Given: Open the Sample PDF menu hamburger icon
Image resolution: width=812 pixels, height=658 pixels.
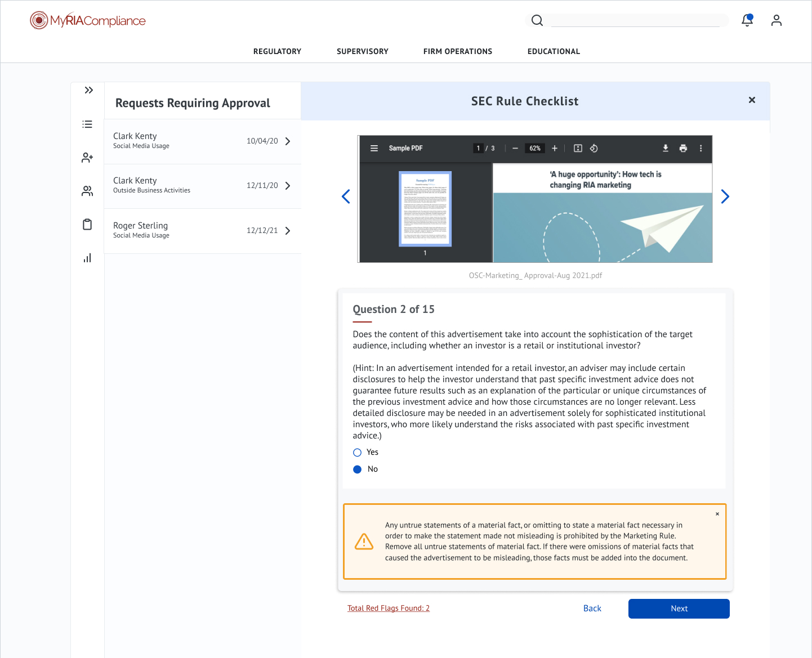Looking at the screenshot, I should [x=374, y=148].
